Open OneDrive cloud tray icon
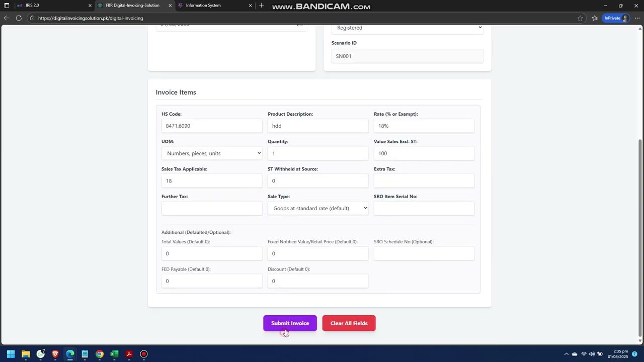644x362 pixels. 575,354
